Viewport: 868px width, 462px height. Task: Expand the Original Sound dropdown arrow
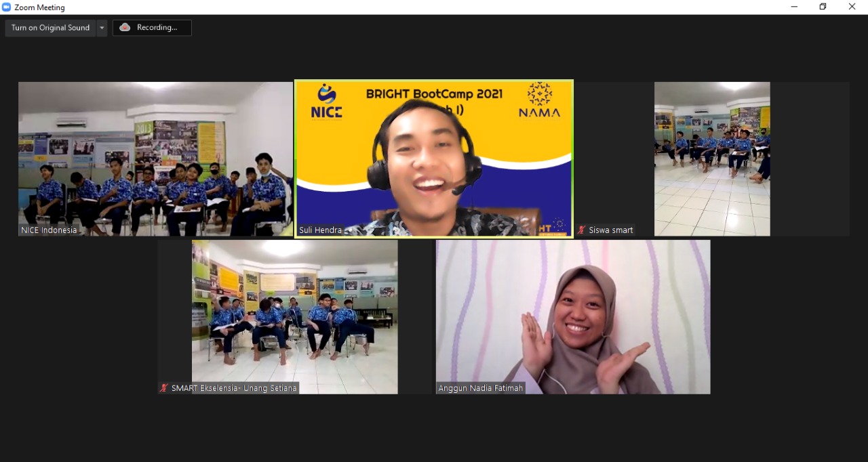click(102, 28)
